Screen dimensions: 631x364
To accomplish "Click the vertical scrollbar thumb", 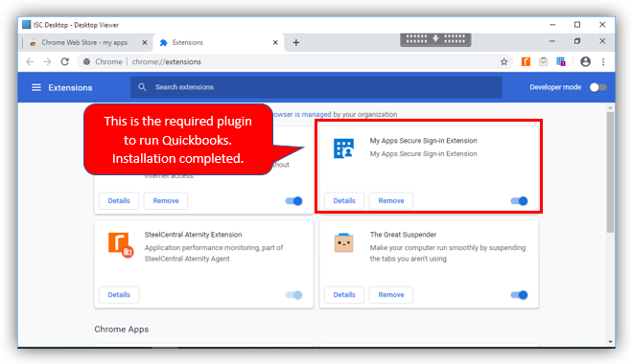I will 611,172.
